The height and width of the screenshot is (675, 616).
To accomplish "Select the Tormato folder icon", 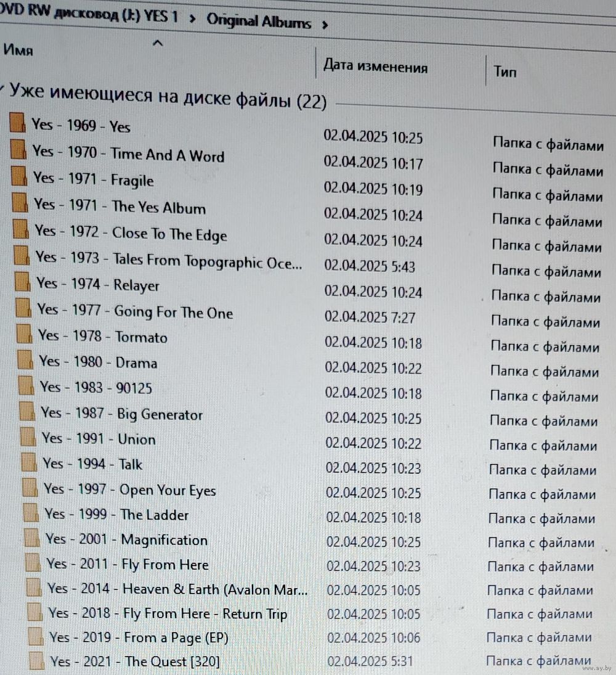I will 24,333.
